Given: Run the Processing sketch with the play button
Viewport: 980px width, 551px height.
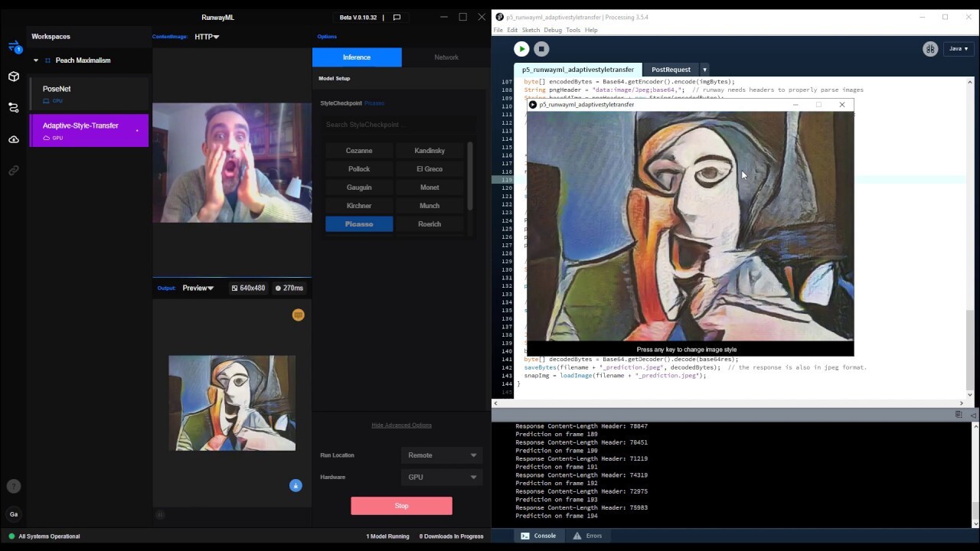Looking at the screenshot, I should click(521, 49).
